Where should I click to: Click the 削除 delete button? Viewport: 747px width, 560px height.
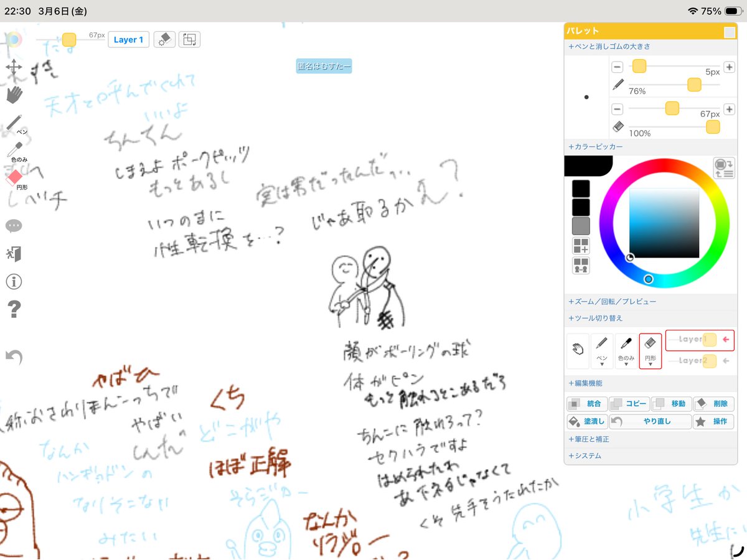click(x=714, y=404)
